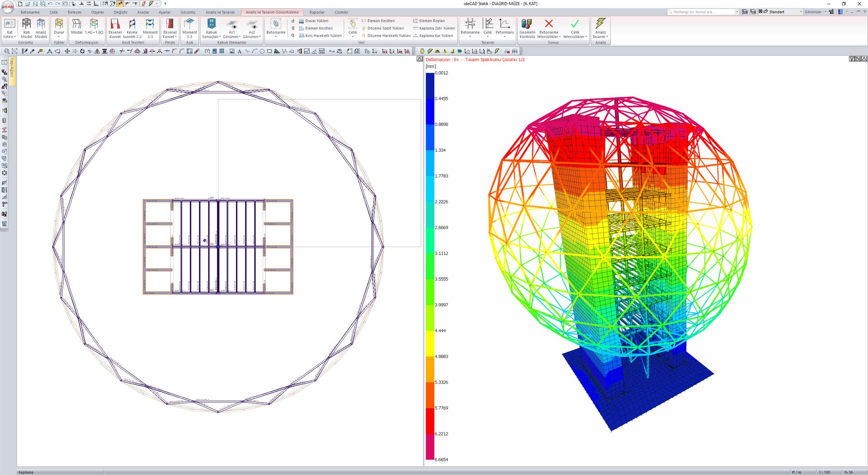Click the Kesme kuvveti 2-2 icon
Screen dimensions: 868x475
[132, 28]
